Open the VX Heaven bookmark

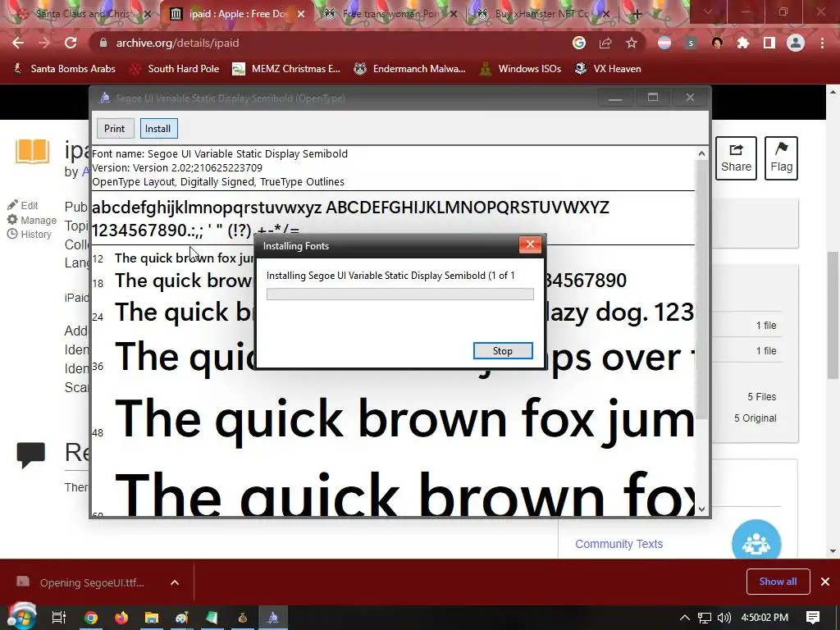point(608,69)
